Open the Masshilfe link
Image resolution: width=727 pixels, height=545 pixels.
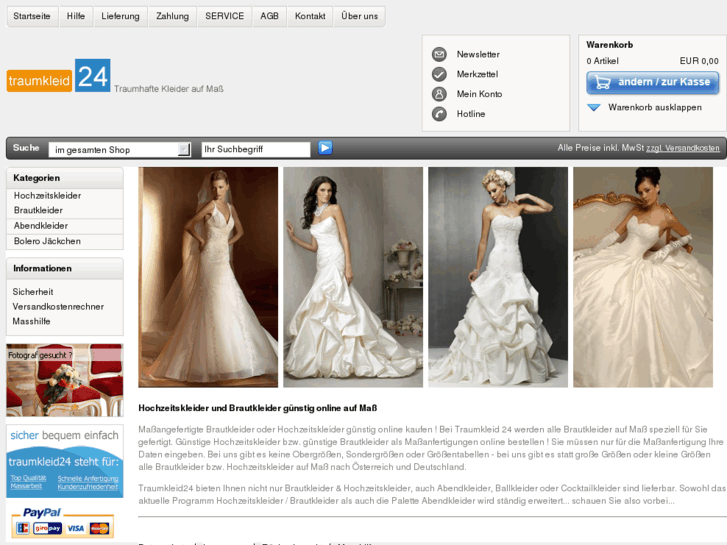pyautogui.click(x=32, y=321)
